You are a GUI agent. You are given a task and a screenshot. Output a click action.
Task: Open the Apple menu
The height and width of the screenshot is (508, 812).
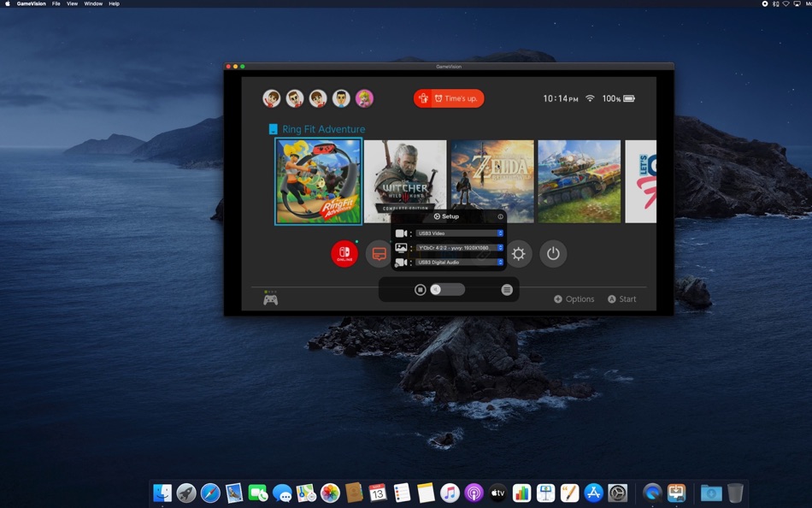(7, 3)
